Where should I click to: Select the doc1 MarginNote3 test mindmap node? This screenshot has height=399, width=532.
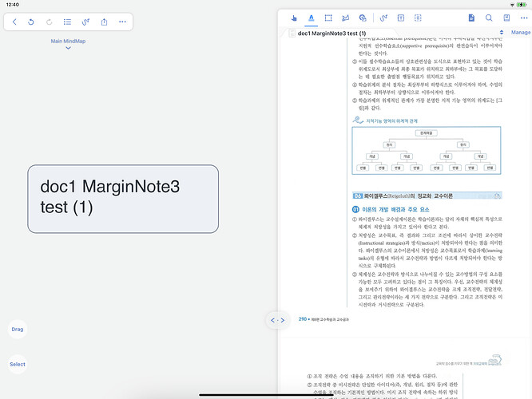(x=123, y=199)
